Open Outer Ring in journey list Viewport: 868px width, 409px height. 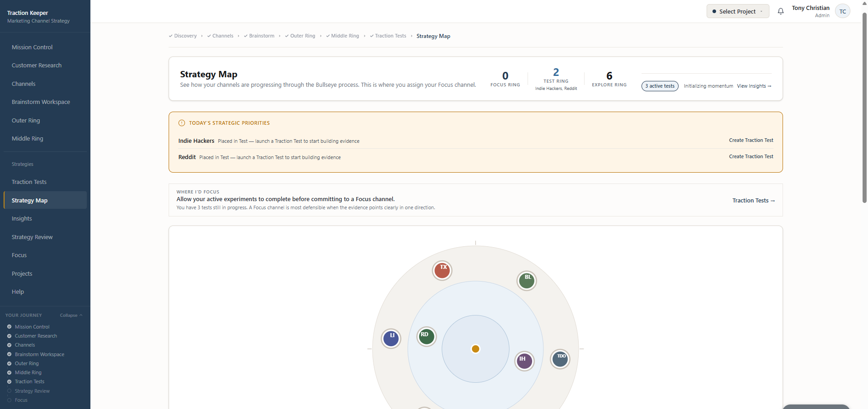27,363
